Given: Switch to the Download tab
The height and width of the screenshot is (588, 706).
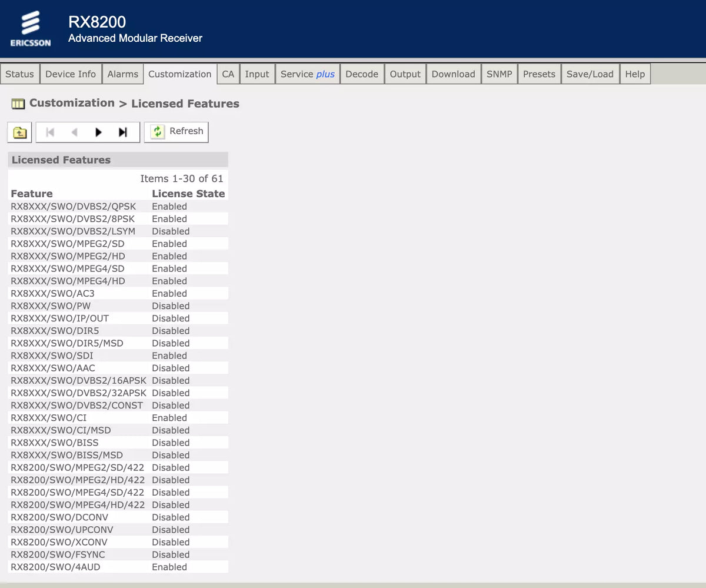Looking at the screenshot, I should click(453, 74).
